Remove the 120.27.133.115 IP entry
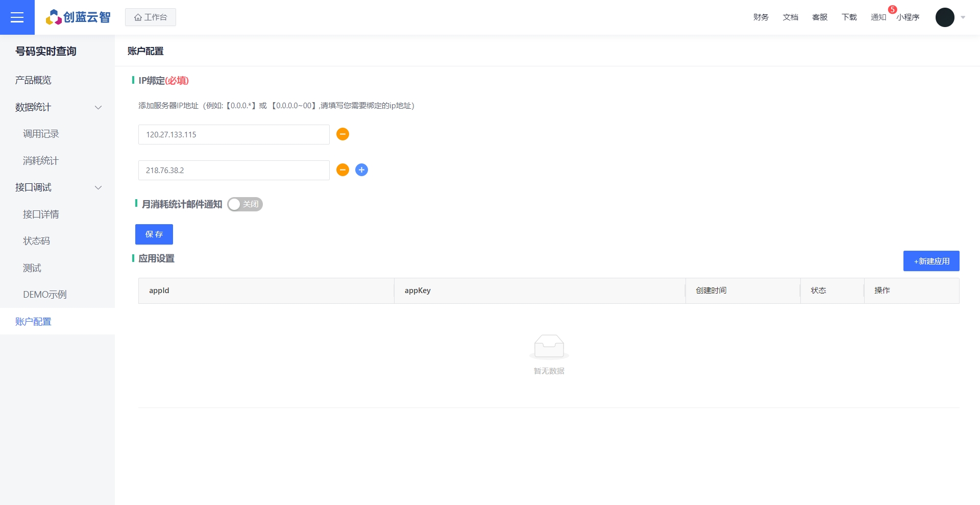The width and height of the screenshot is (980, 505). click(x=342, y=134)
